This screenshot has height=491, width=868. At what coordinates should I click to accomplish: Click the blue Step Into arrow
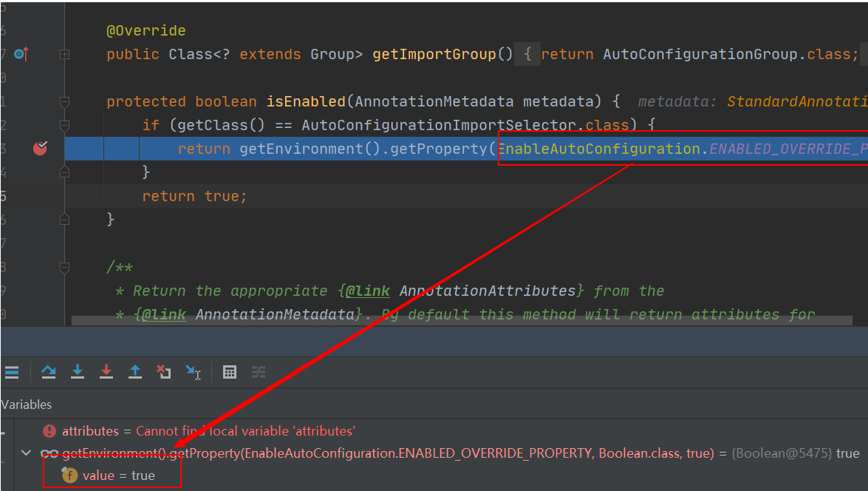[78, 372]
